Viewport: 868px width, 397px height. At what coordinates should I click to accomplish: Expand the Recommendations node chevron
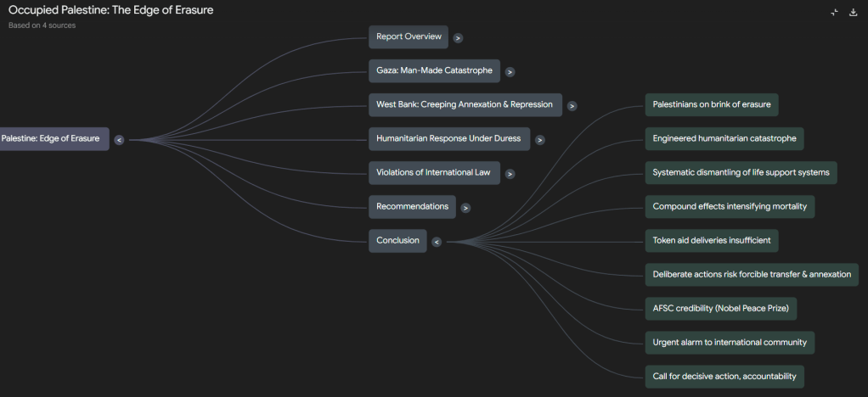coord(466,208)
